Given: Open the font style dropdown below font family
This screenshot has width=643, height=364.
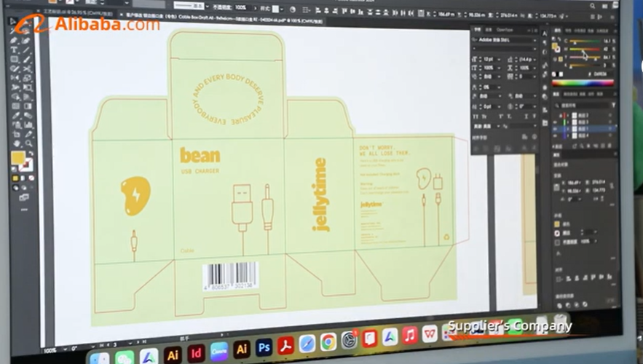Looking at the screenshot, I should 534,49.
